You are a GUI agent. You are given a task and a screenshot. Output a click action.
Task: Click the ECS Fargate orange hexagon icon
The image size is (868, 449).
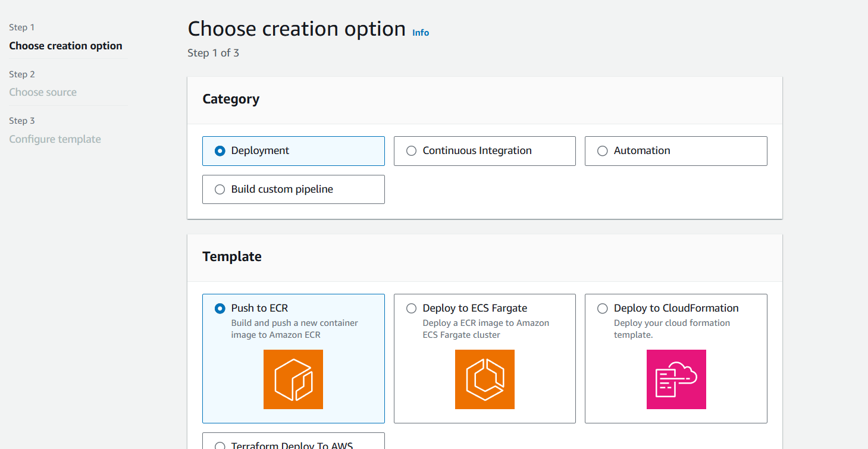coord(485,379)
